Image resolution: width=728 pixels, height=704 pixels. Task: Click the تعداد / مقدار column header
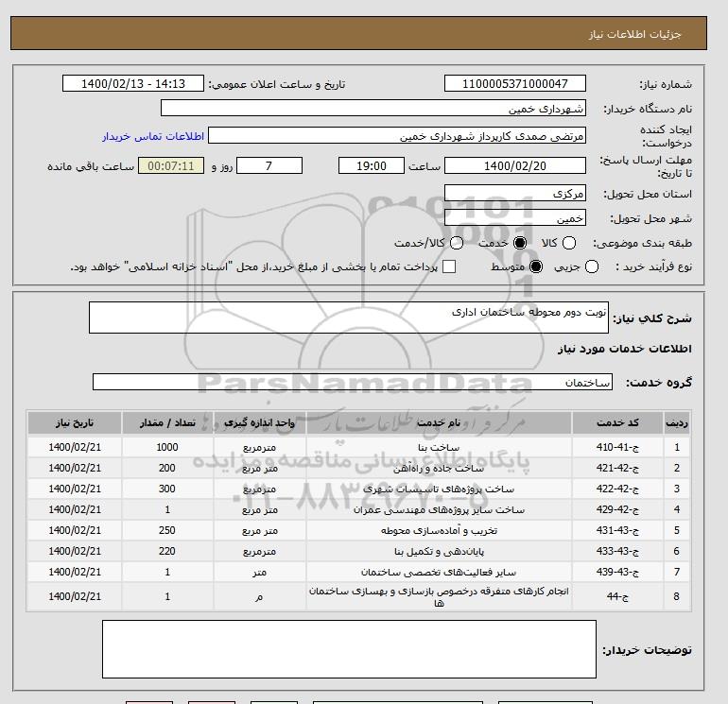coord(167,422)
